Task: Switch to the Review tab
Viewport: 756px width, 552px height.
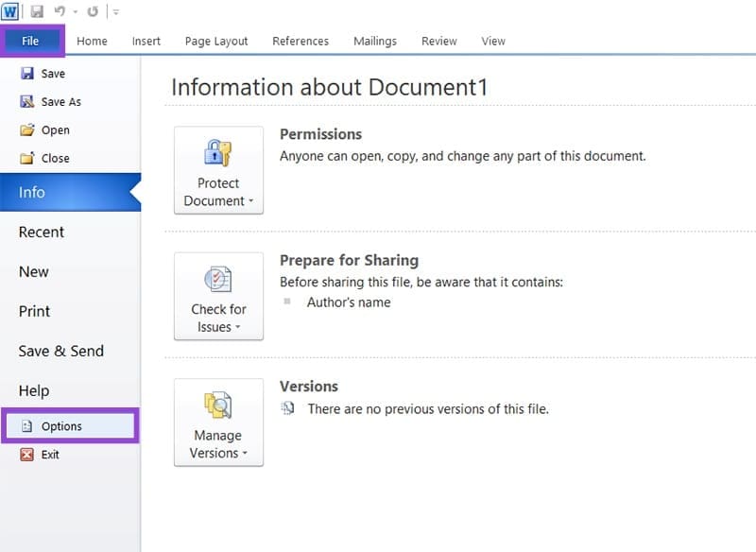Action: [438, 41]
